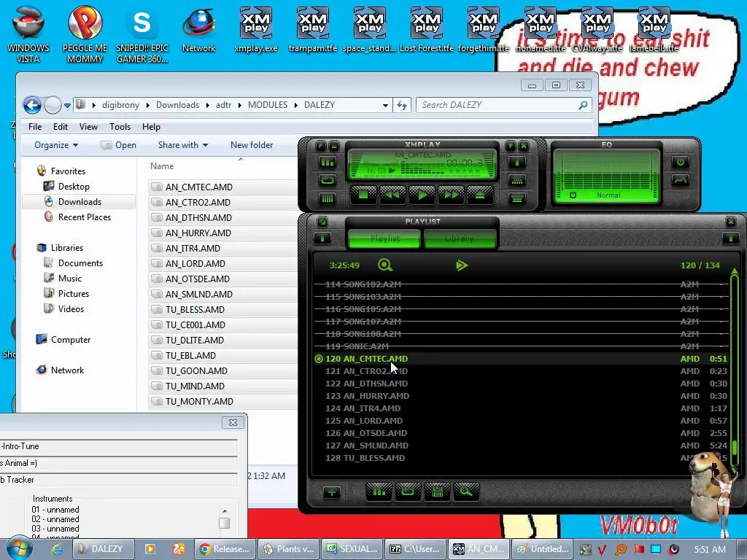747x560 pixels.
Task: Click the Instruments list scroll-up arrow
Action: (x=225, y=511)
